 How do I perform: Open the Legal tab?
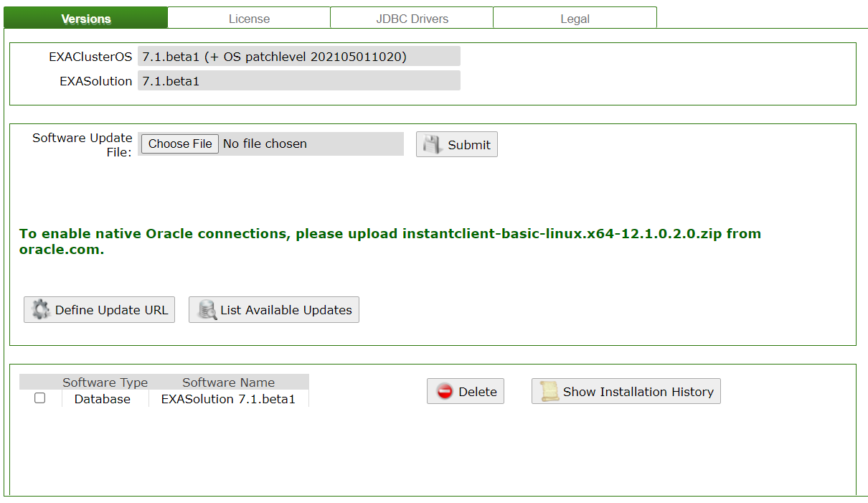[575, 19]
